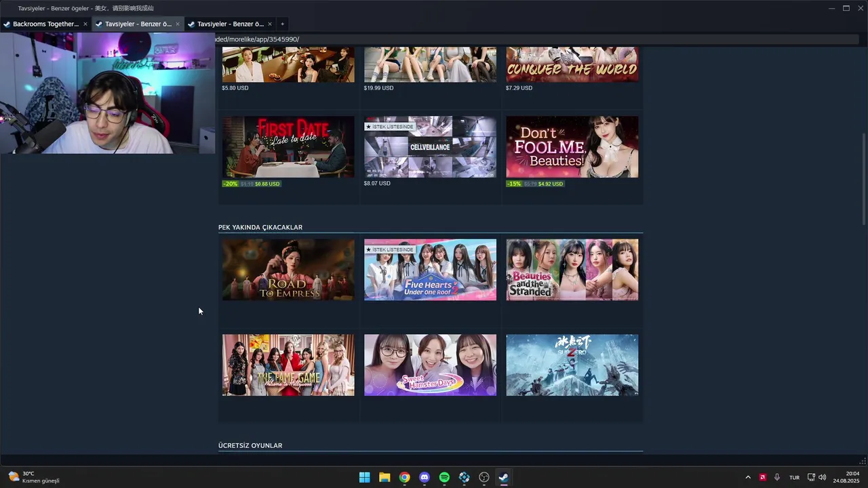The image size is (868, 488).
Task: Open Spotify from taskbar
Action: [444, 477]
